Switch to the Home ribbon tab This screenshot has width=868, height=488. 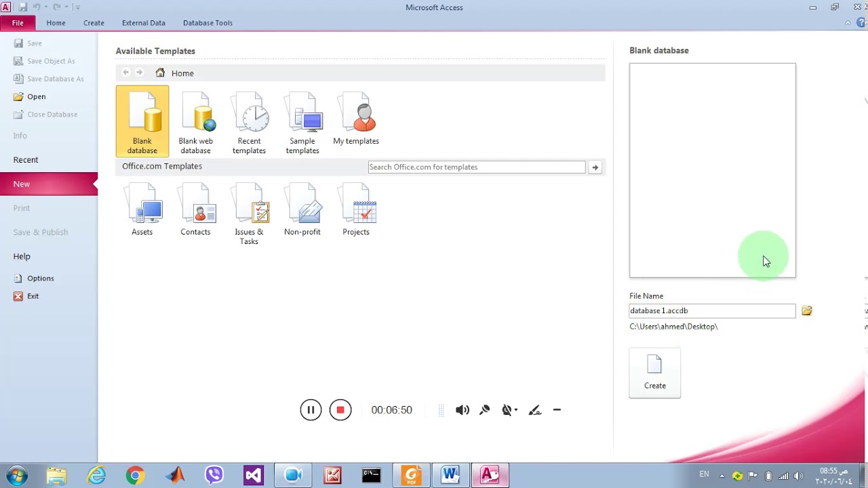click(x=56, y=22)
